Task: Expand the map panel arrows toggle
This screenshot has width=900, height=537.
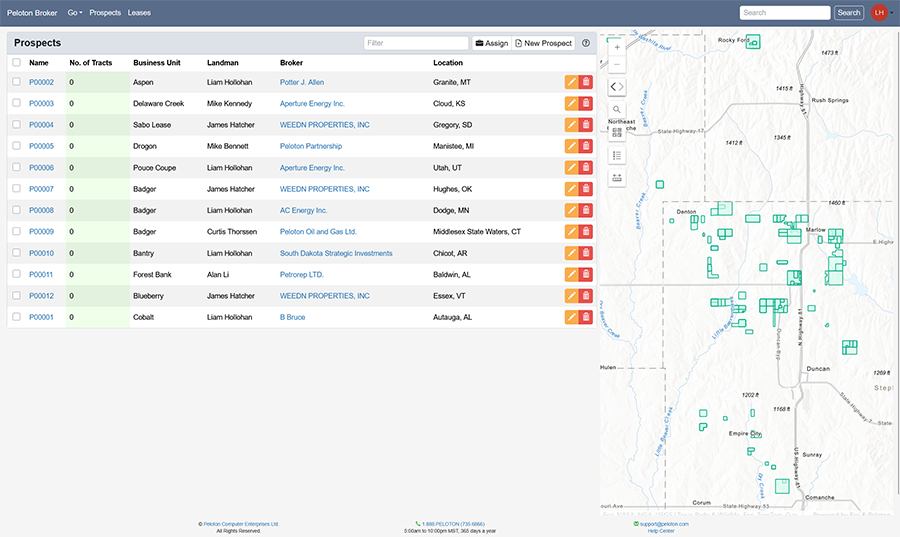Action: (617, 87)
